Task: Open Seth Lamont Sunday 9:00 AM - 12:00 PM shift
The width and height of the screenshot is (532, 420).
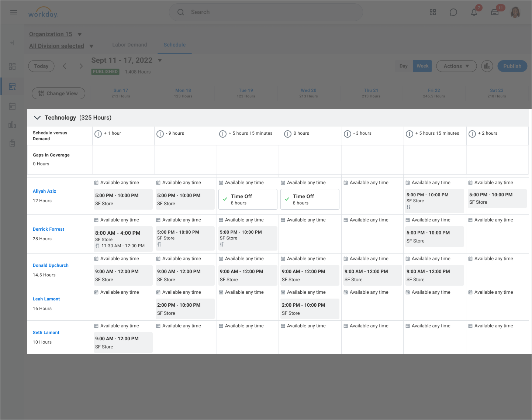Action: click(123, 342)
